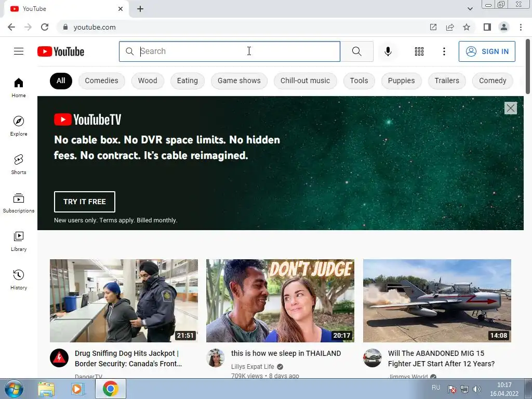Open the YouTube apps grid icon
The width and height of the screenshot is (532, 399).
(419, 51)
